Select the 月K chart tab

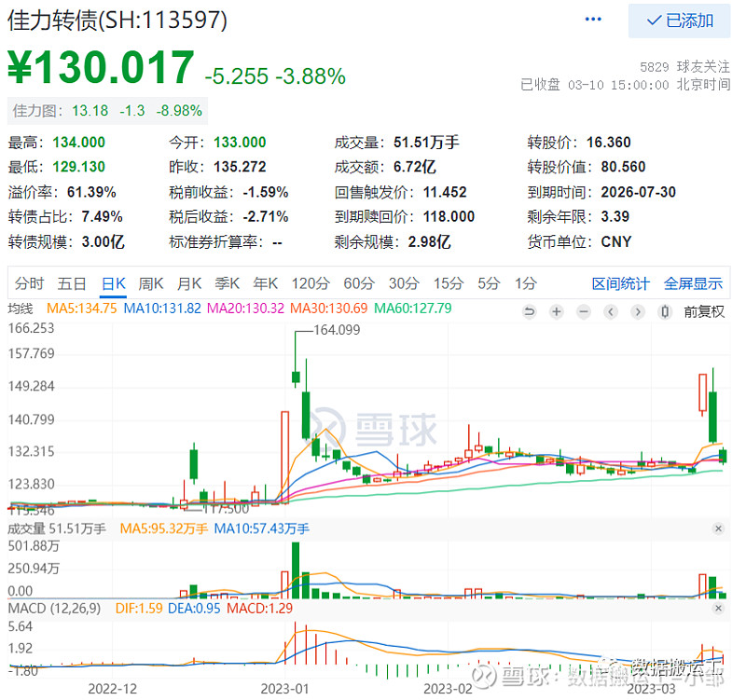point(189,284)
